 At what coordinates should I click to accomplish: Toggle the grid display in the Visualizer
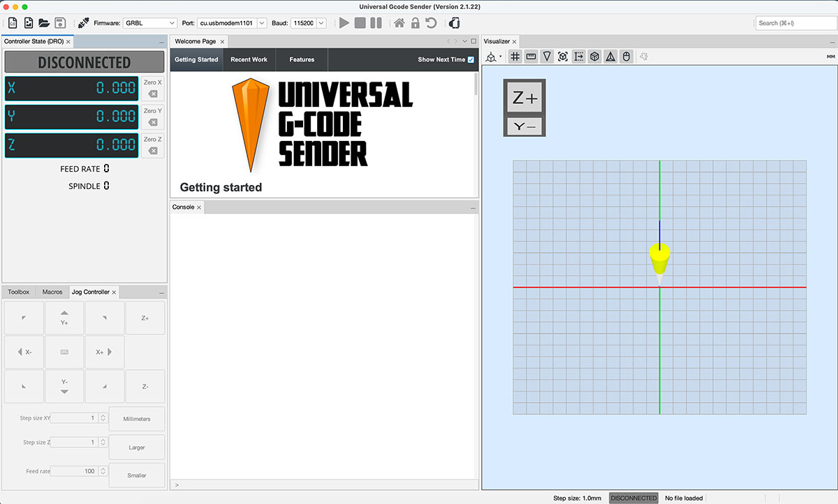click(515, 57)
